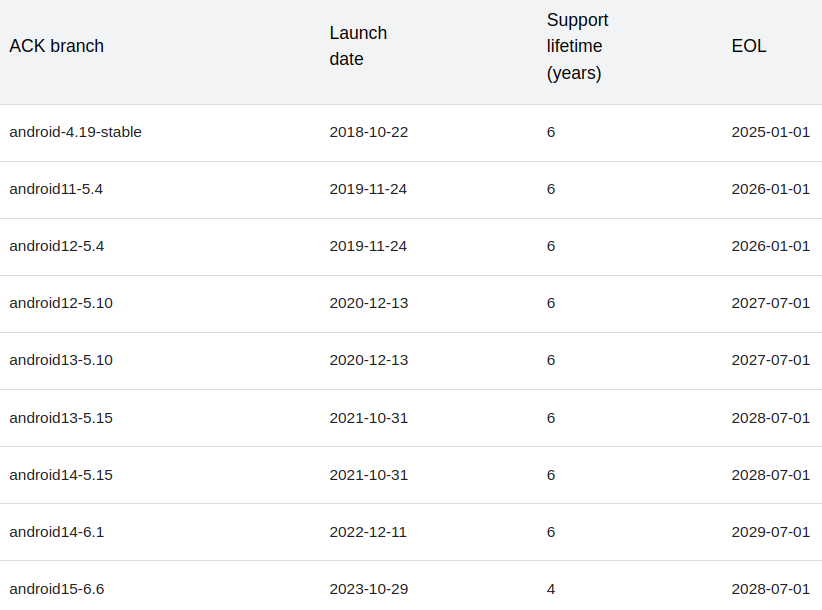This screenshot has height=610, width=822.
Task: Select the android14-6.1 branch name
Action: 56,532
